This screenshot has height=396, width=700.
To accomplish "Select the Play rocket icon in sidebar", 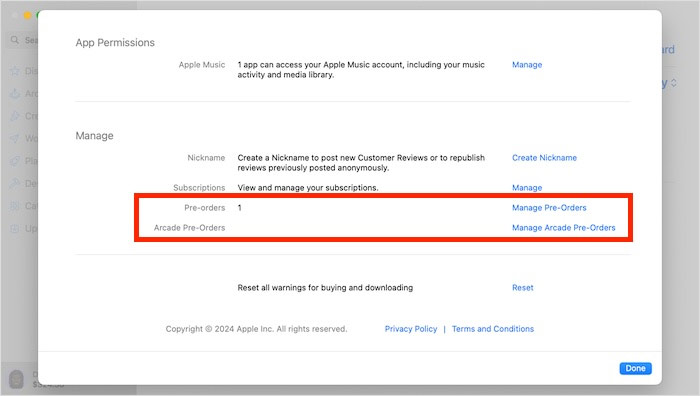I will click(15, 161).
